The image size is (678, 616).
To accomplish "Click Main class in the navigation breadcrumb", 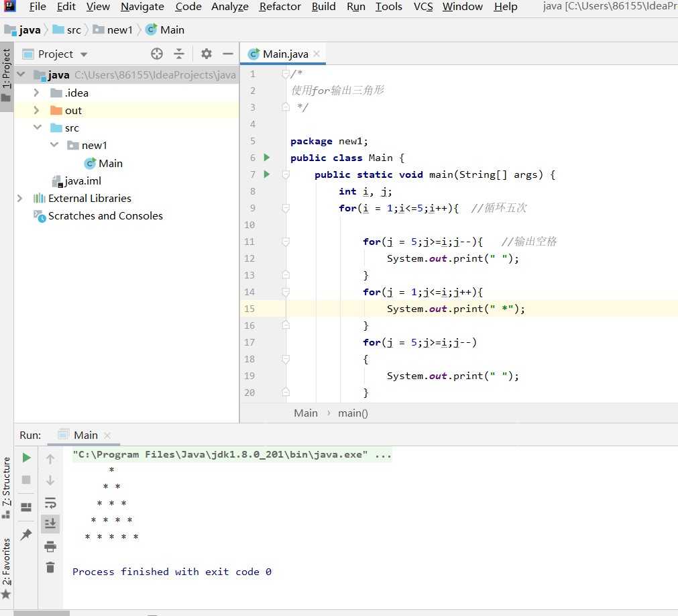I will pos(165,30).
